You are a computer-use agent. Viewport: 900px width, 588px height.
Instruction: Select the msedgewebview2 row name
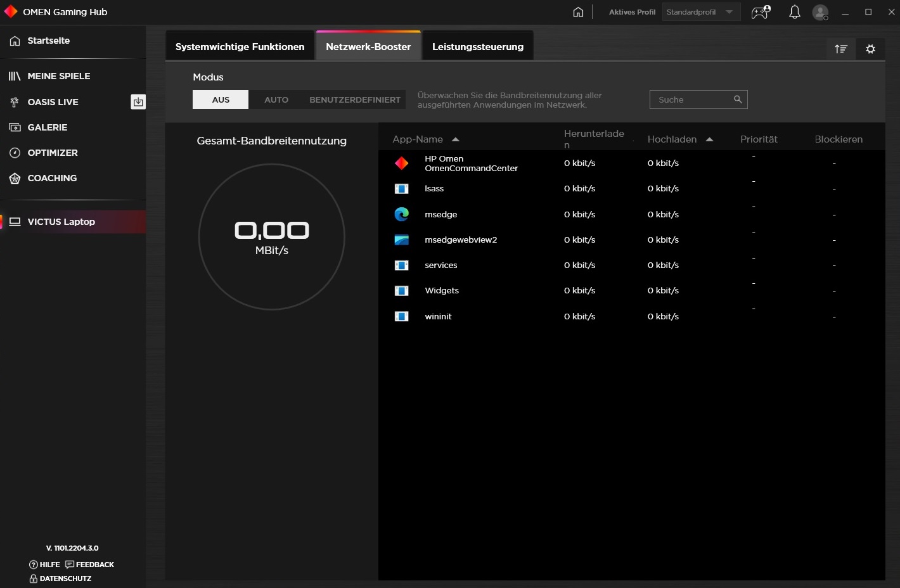[461, 240]
